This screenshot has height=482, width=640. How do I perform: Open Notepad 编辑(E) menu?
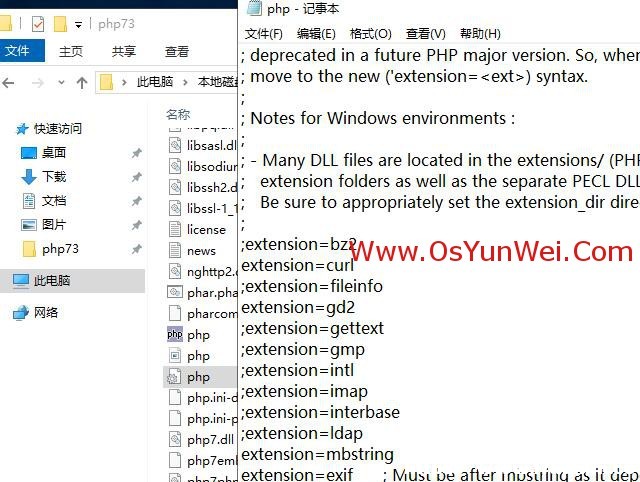pyautogui.click(x=316, y=33)
